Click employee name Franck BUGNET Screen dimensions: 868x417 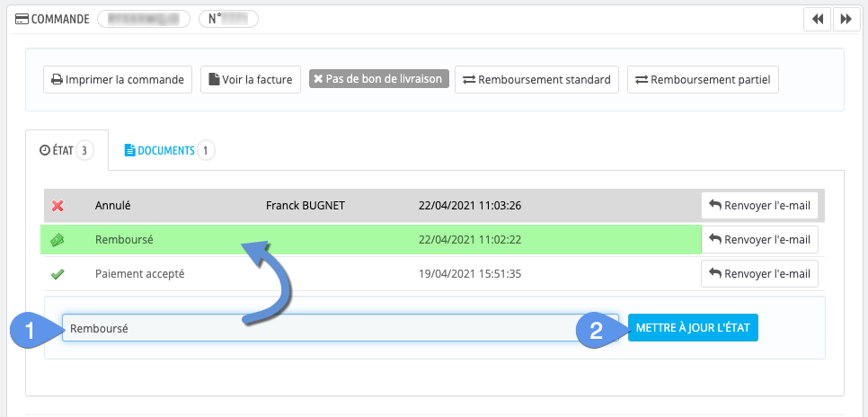click(x=306, y=206)
